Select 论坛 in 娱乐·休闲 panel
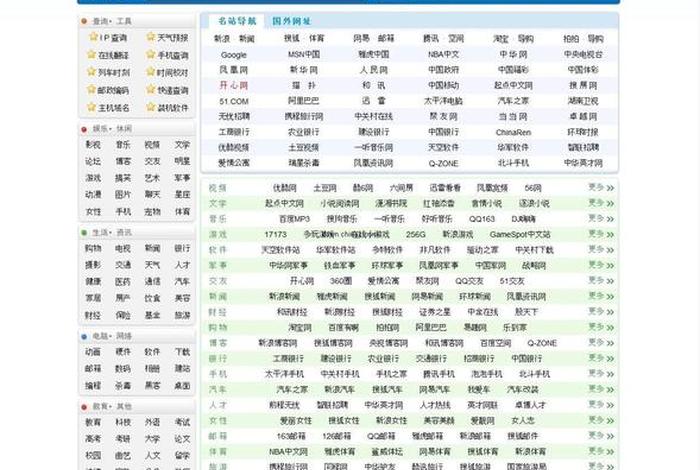Viewport: 700px width, 470px height. [x=93, y=161]
